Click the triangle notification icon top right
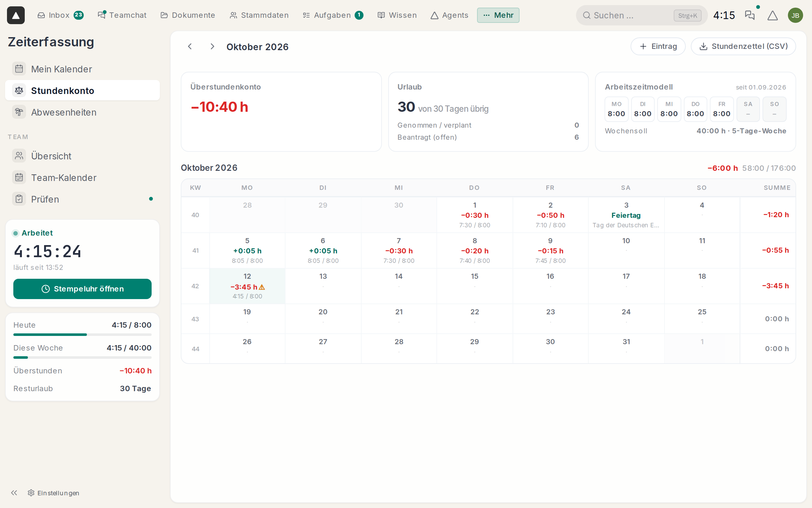Viewport: 812px width, 508px height. pos(772,15)
